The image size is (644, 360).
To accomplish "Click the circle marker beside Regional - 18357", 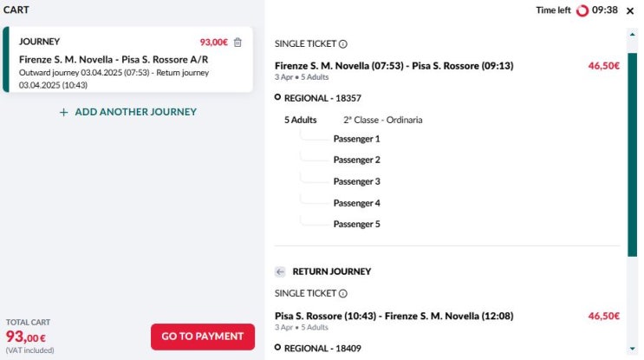I will 277,98.
